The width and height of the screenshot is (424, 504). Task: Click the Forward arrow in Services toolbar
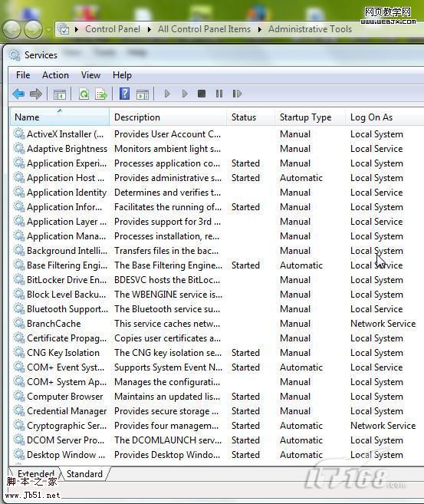(x=36, y=94)
